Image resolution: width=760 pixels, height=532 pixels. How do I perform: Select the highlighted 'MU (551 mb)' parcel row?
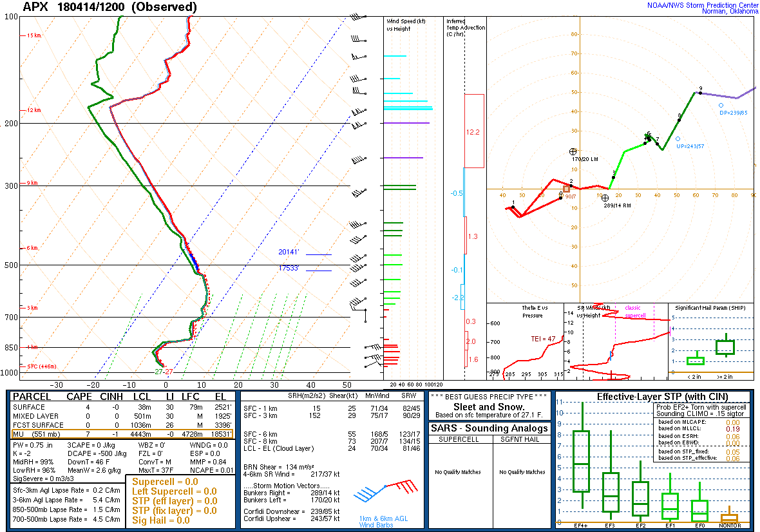click(122, 434)
